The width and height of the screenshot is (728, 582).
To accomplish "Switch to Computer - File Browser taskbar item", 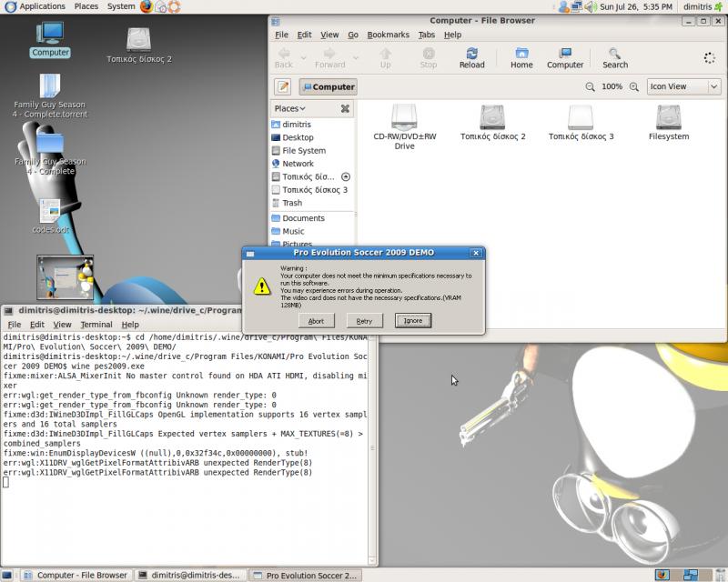I will point(77,576).
